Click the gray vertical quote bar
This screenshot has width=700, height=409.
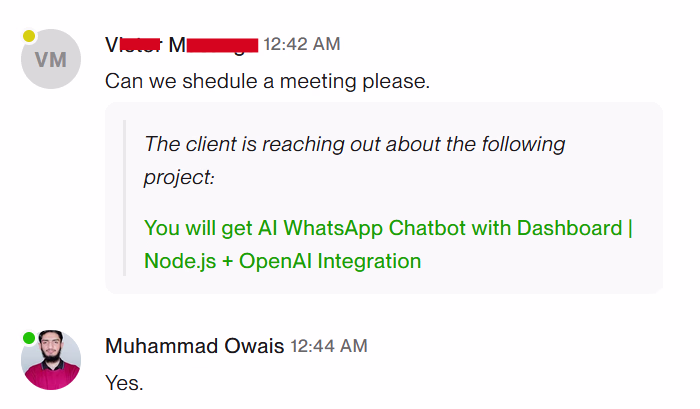124,198
